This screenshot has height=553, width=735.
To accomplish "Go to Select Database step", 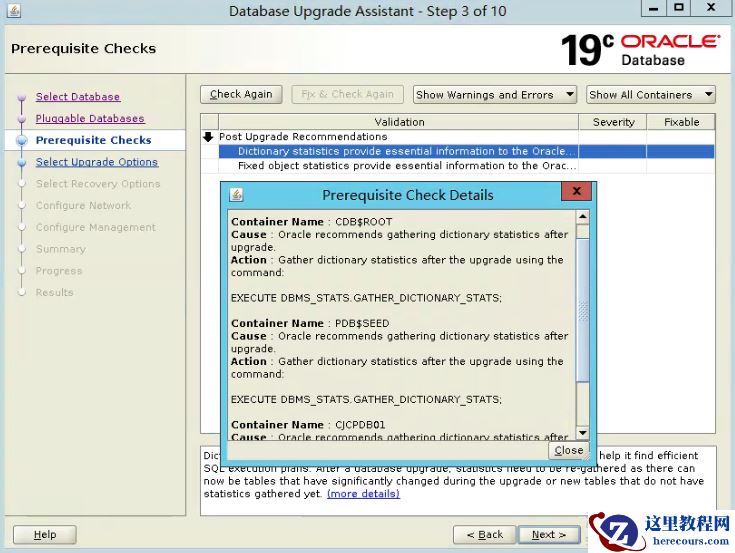I will 78,97.
